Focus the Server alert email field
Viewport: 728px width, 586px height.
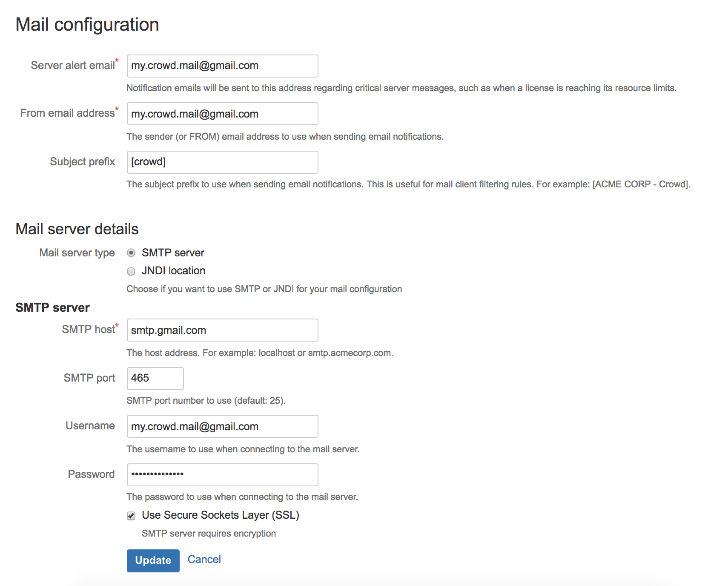click(x=222, y=66)
